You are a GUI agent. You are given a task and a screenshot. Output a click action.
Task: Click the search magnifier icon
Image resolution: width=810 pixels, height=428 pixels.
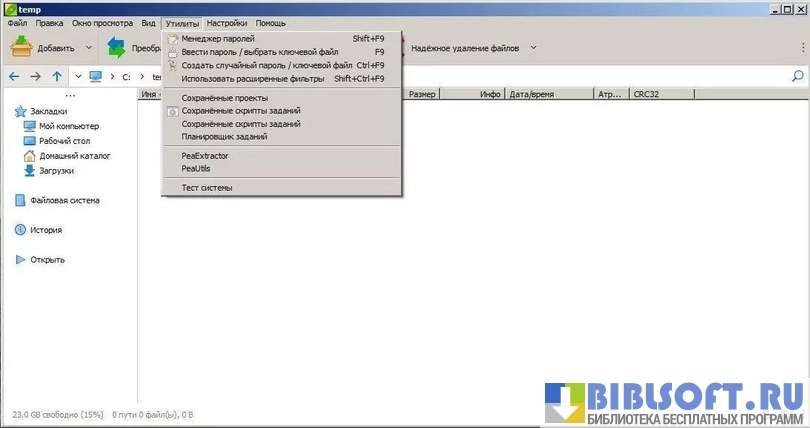click(x=797, y=76)
